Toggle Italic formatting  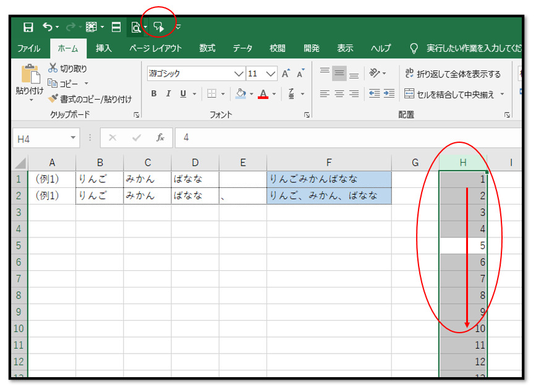tap(168, 94)
